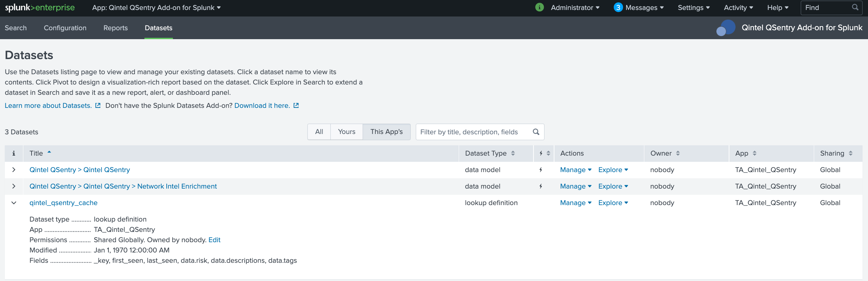Screen dimensions: 868x281
Task: Go to the Configuration tab
Action: pyautogui.click(x=65, y=28)
